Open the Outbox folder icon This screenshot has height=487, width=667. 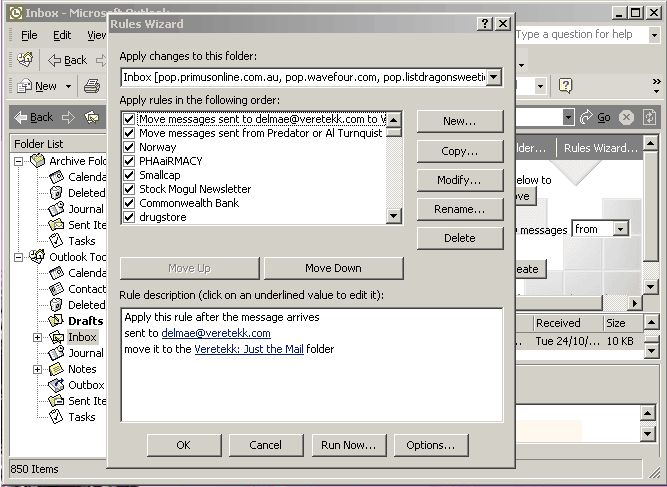[56, 385]
